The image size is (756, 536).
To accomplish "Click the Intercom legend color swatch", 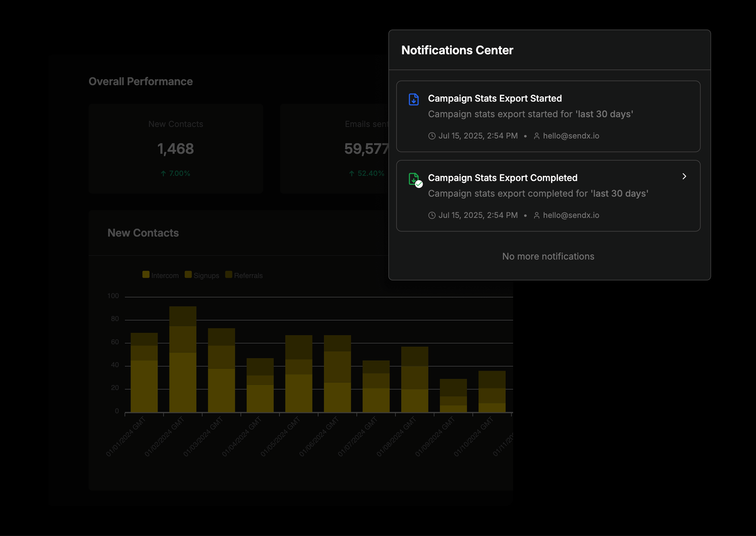I will point(146,274).
